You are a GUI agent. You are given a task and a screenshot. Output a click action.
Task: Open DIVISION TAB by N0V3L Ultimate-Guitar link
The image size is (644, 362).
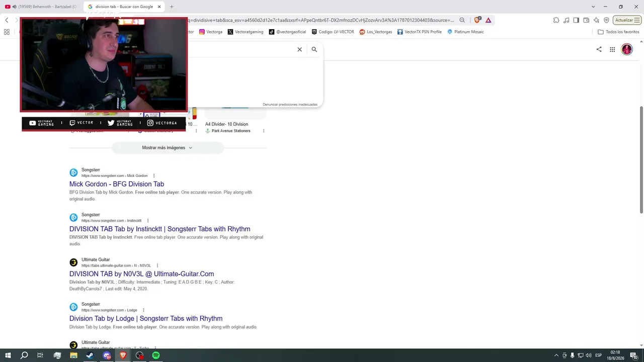click(x=142, y=274)
